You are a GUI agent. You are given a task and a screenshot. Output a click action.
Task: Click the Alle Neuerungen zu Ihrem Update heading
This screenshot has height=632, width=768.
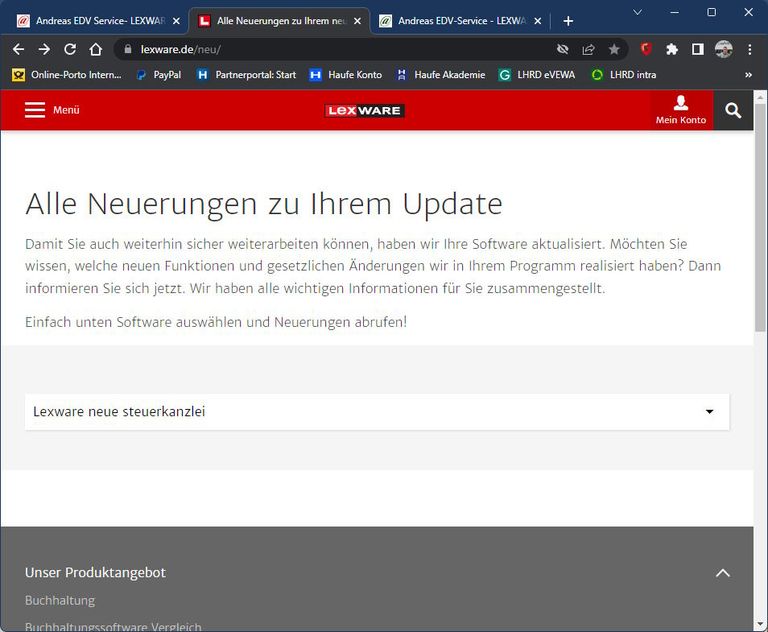(x=264, y=204)
